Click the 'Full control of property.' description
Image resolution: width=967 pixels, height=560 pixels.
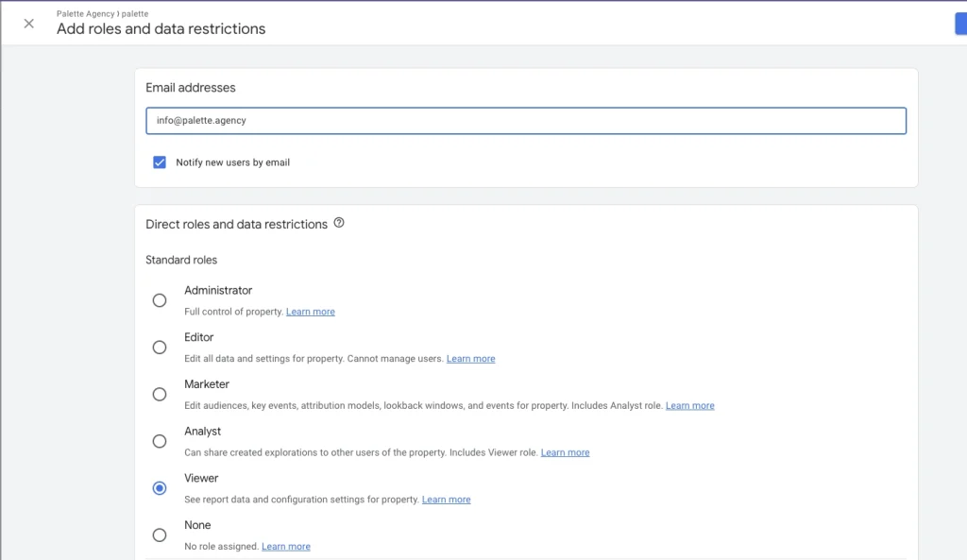coord(234,312)
